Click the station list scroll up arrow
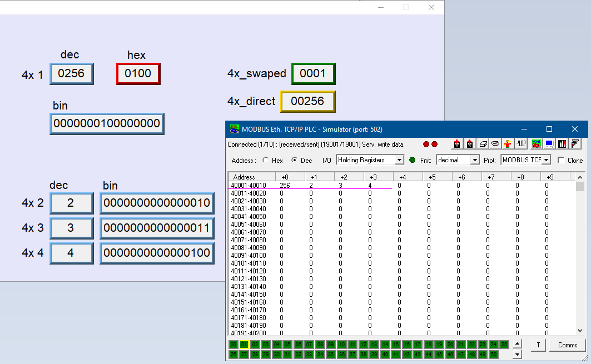Image resolution: width=591 pixels, height=364 pixels. tap(518, 344)
